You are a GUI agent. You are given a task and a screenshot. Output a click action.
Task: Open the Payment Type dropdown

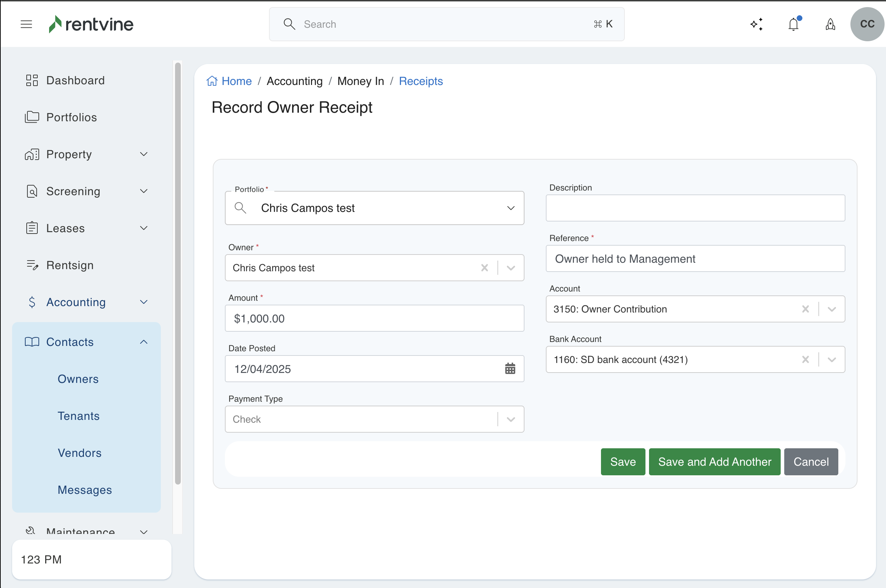coord(510,419)
